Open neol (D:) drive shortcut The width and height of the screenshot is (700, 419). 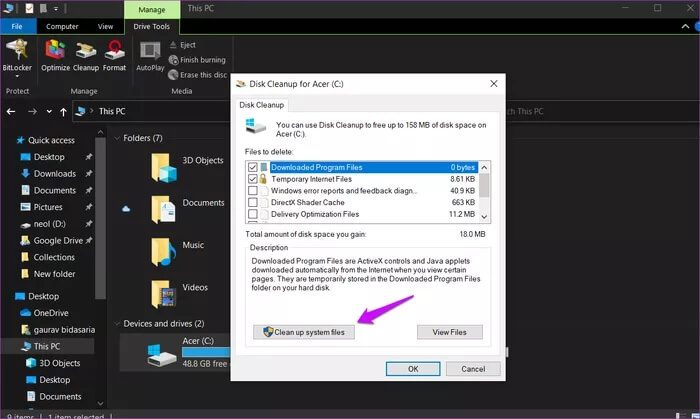(44, 224)
